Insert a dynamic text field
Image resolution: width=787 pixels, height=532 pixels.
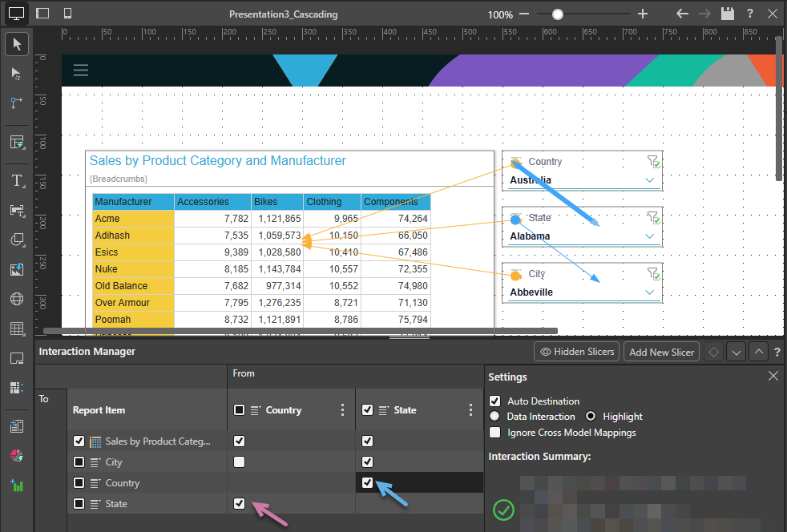[x=17, y=210]
